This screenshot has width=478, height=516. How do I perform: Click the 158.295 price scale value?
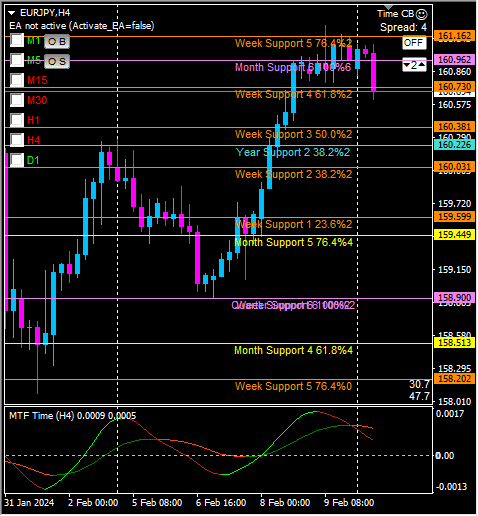click(x=454, y=368)
